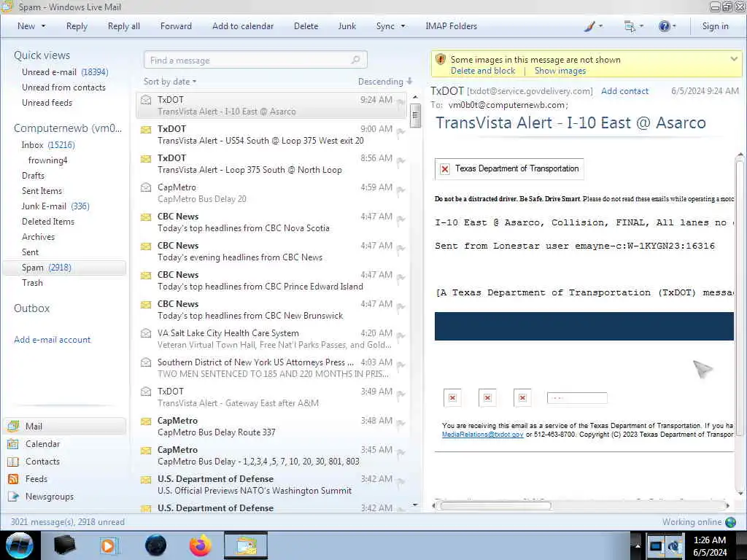This screenshot has width=747, height=560.
Task: Open Sort by date dropdown
Action: click(170, 82)
